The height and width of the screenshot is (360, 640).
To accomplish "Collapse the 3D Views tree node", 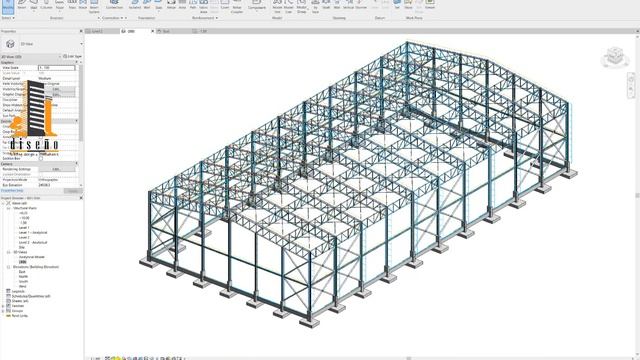I will click(x=9, y=252).
